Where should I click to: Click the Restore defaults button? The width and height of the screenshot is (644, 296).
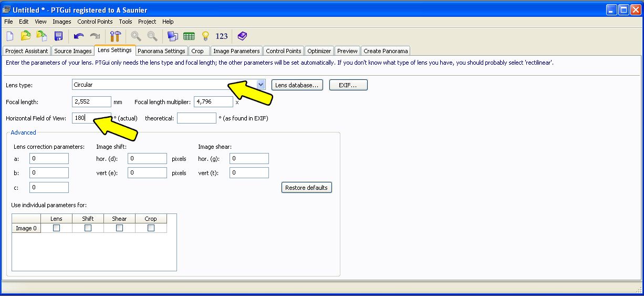pos(306,188)
